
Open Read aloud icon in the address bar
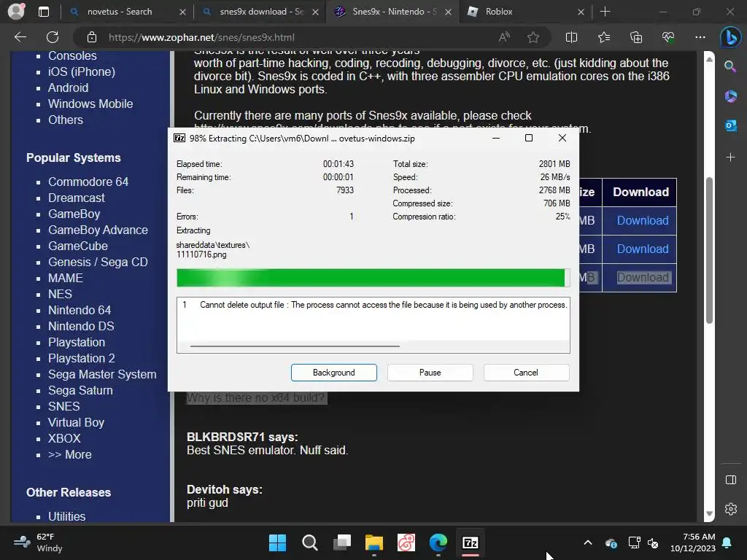tap(504, 37)
